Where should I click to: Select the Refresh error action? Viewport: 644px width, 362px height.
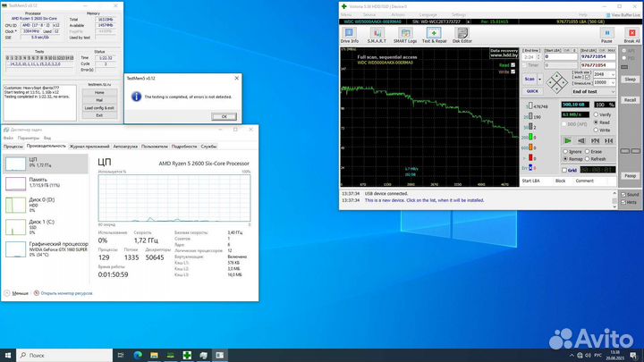pyautogui.click(x=588, y=158)
